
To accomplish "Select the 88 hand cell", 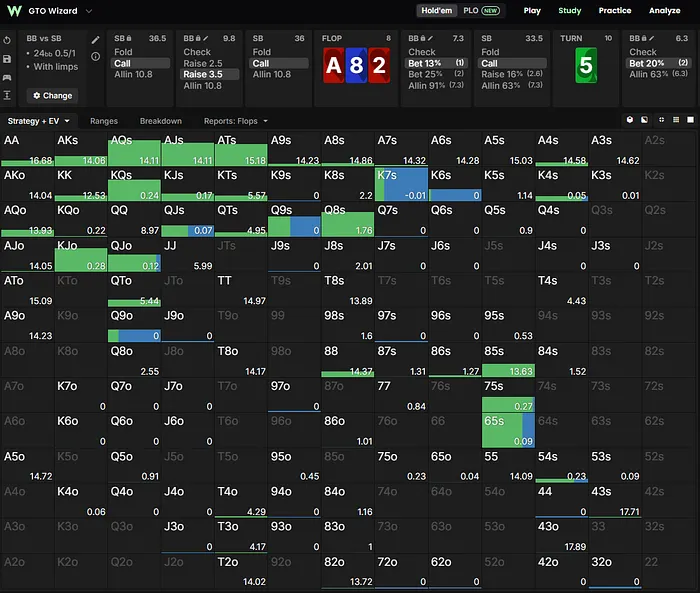I will click(x=348, y=360).
